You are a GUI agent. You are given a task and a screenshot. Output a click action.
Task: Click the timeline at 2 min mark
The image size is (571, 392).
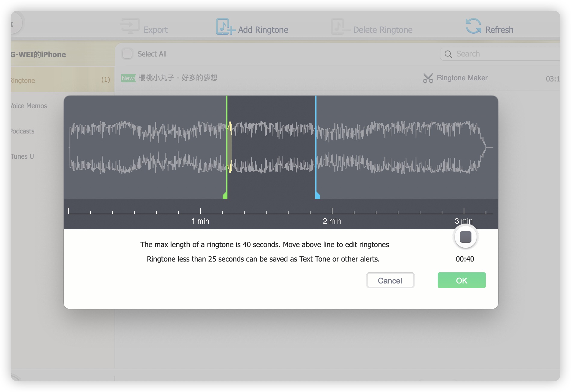pos(332,212)
